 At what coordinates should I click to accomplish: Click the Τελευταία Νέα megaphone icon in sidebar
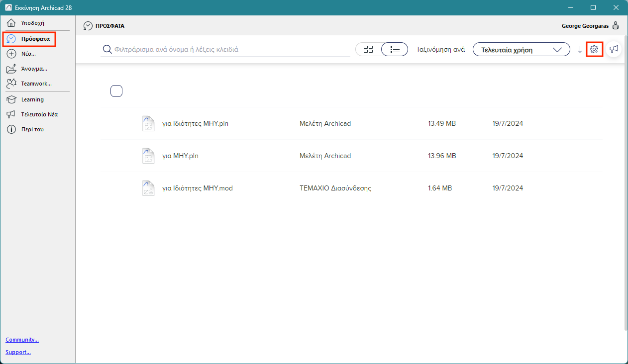[x=11, y=114]
